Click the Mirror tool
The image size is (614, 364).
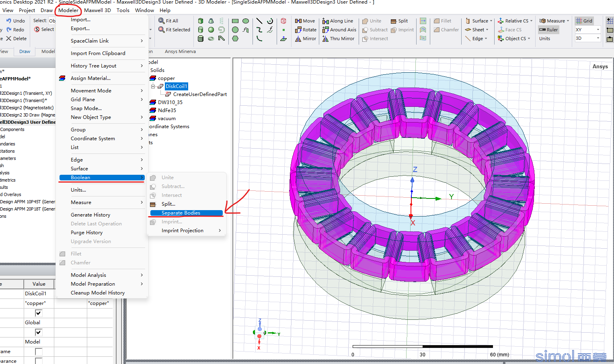[x=306, y=39]
